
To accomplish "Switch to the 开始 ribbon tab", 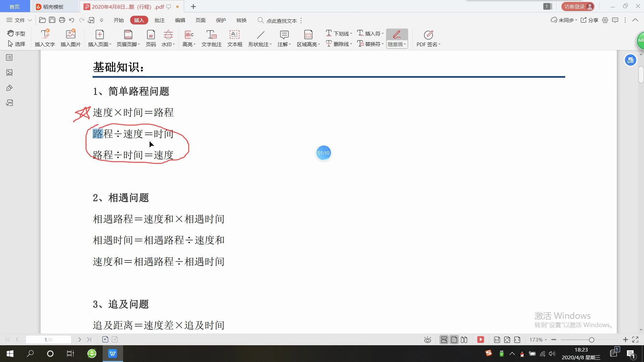I will pos(119,20).
